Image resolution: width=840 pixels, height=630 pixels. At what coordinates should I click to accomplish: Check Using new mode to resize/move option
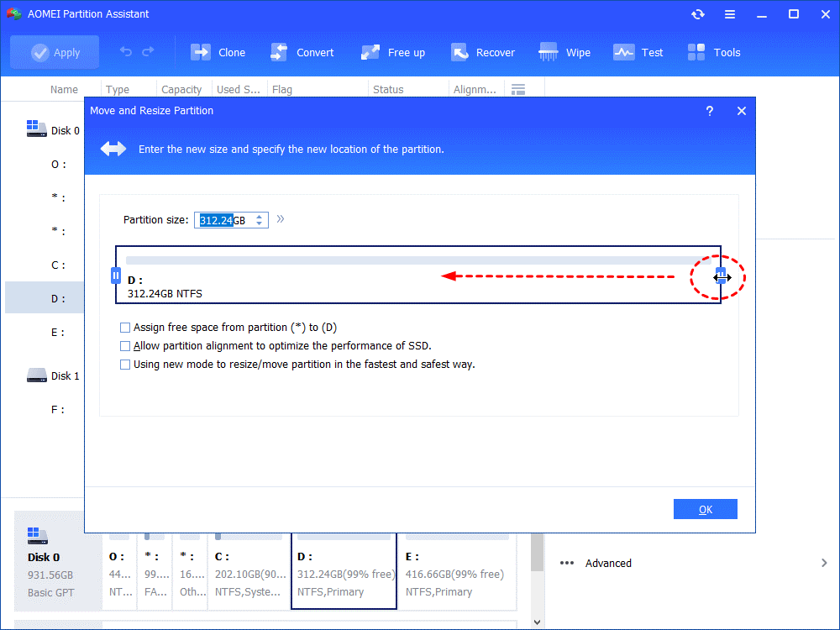[125, 365]
